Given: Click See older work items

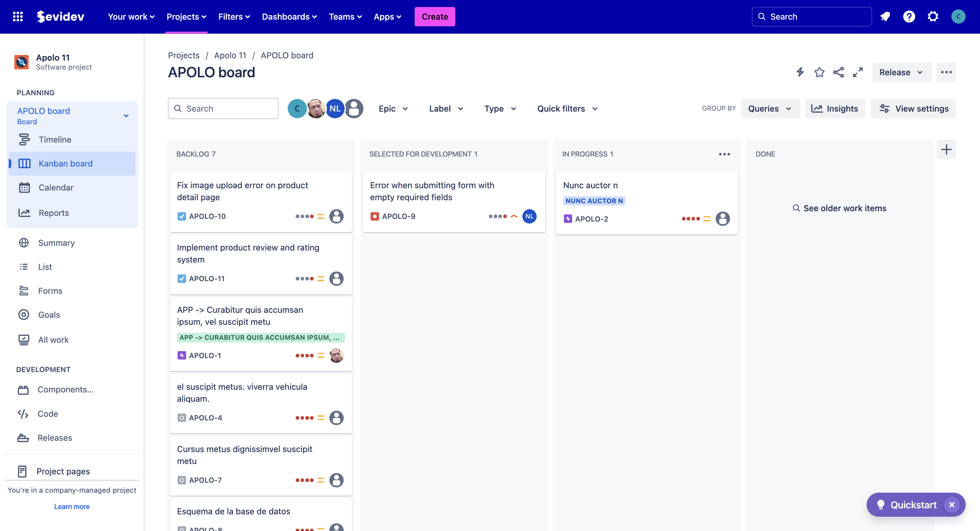Looking at the screenshot, I should (x=840, y=208).
